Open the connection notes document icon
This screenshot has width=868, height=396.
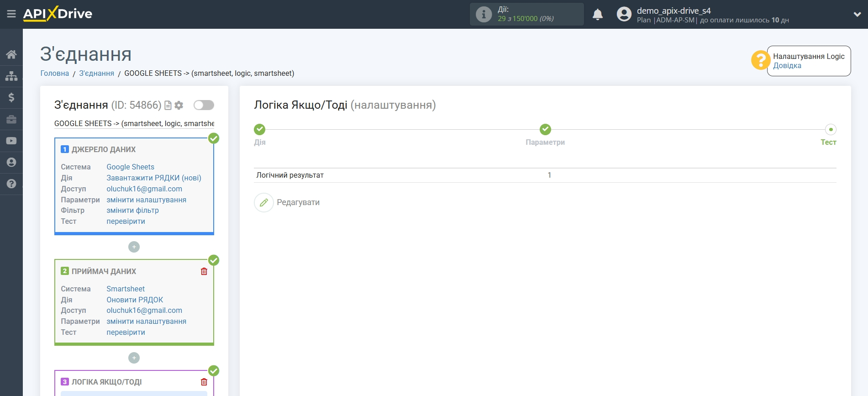[168, 106]
